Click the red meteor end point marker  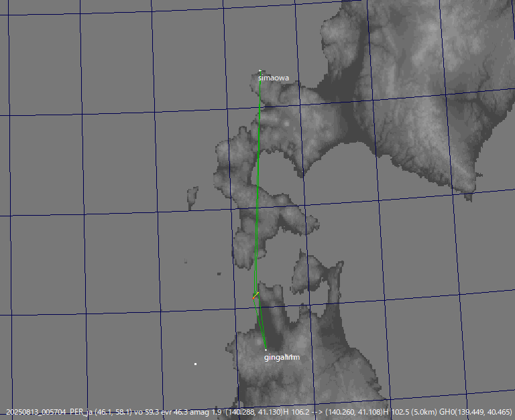[x=253, y=298]
